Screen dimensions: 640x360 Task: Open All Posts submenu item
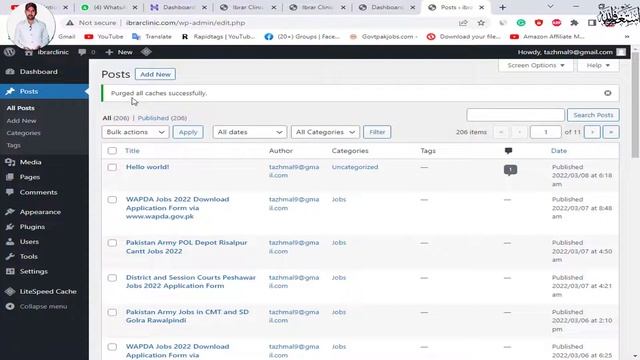(20, 108)
